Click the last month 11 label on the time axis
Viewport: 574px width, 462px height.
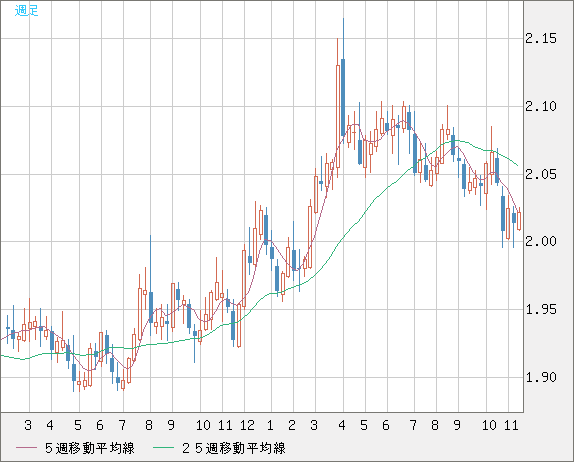(x=511, y=425)
